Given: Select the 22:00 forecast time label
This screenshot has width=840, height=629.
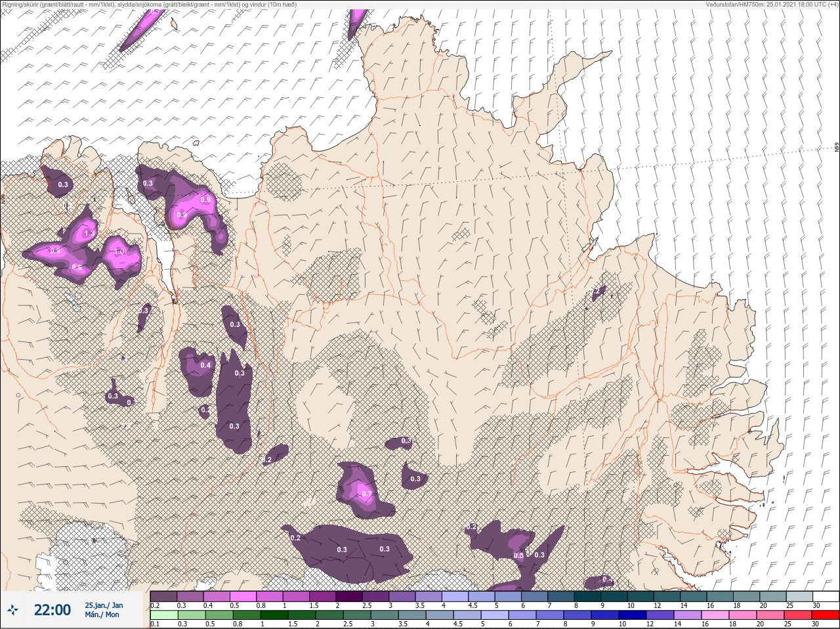Looking at the screenshot, I should (52, 610).
